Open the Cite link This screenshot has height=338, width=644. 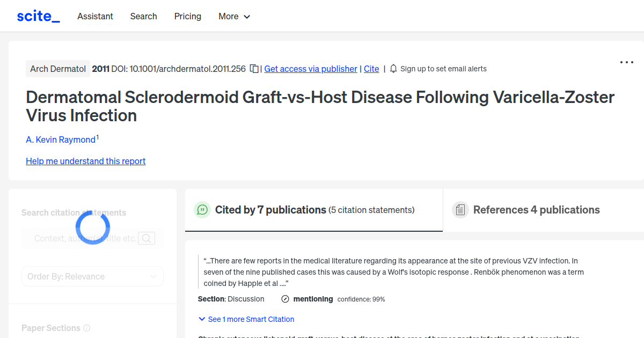pos(371,69)
